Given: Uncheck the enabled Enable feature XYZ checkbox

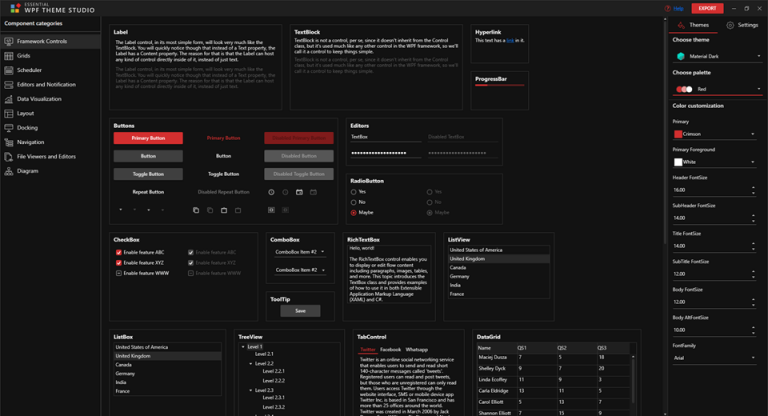Looking at the screenshot, I should (x=119, y=263).
